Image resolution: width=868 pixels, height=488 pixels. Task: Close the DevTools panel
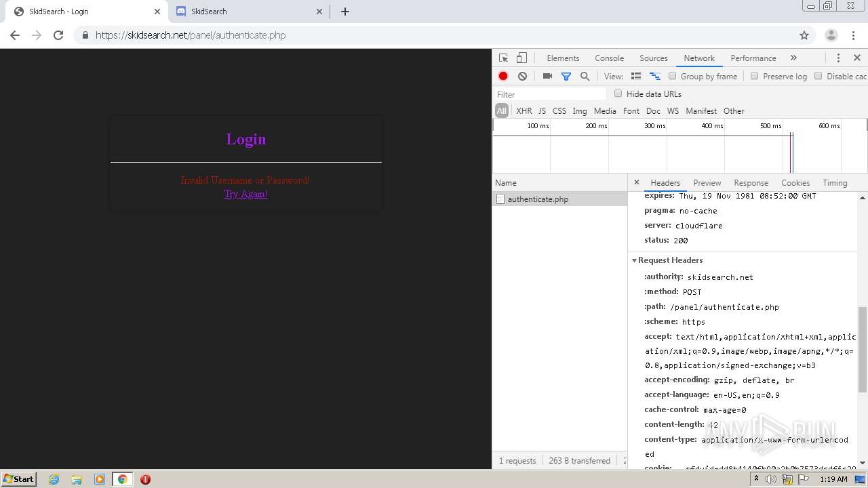click(x=857, y=58)
